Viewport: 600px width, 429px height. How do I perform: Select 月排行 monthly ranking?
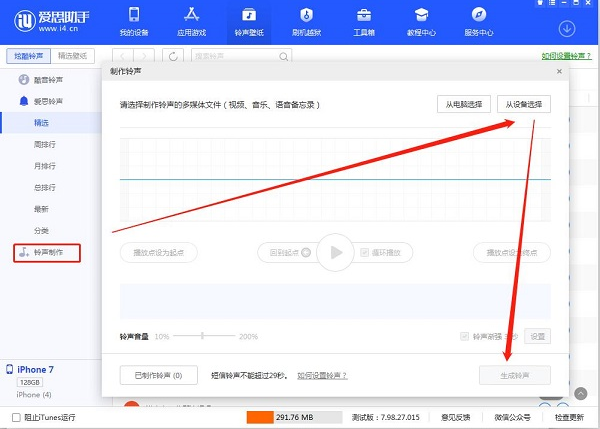point(44,166)
